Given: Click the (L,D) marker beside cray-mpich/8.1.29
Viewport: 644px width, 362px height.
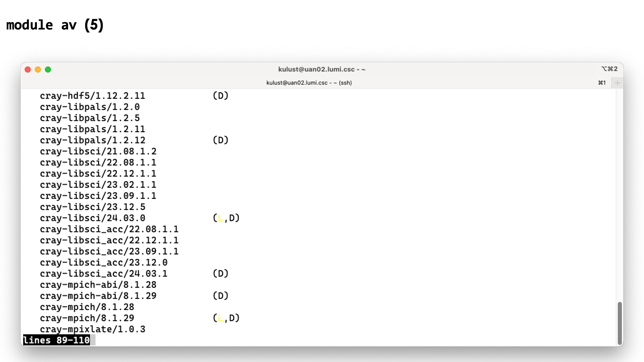Looking at the screenshot, I should point(226,318).
